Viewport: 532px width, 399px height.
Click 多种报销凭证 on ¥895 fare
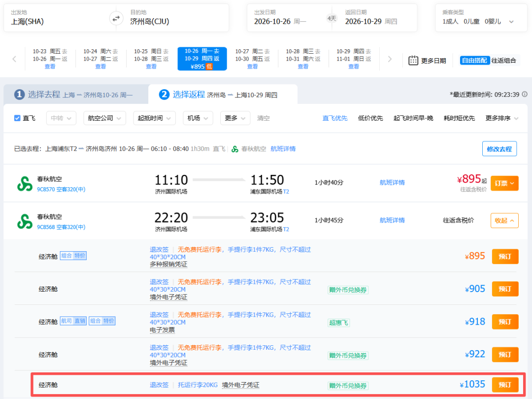click(x=168, y=265)
